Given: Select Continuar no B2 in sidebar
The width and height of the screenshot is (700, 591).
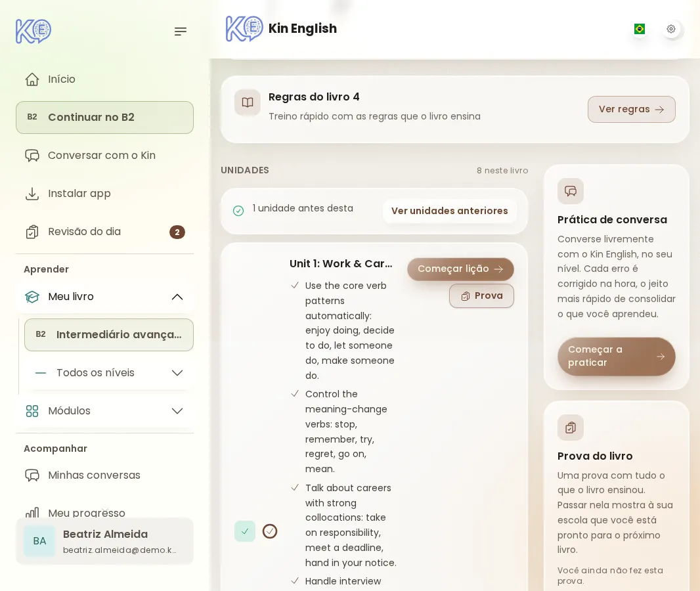Looking at the screenshot, I should [x=104, y=118].
